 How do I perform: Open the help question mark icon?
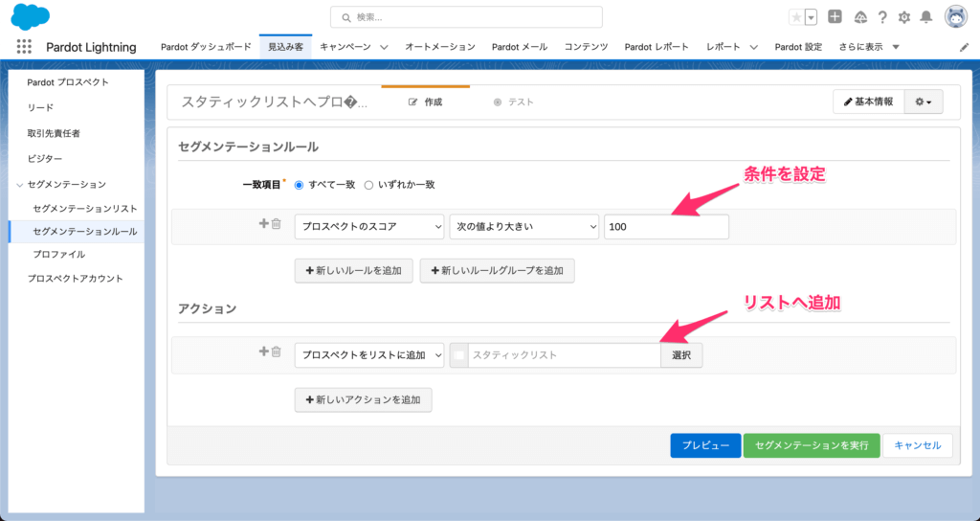pos(882,17)
